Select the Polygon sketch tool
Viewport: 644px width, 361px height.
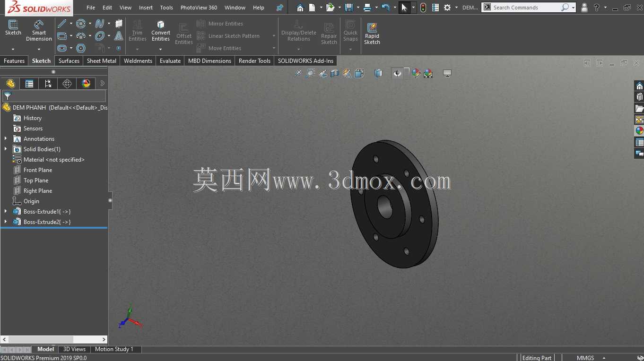pyautogui.click(x=81, y=48)
